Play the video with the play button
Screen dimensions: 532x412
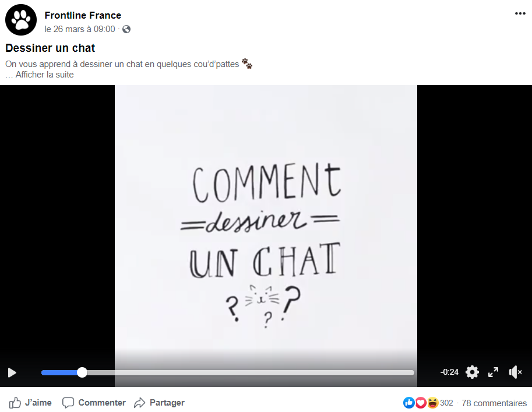click(x=12, y=372)
